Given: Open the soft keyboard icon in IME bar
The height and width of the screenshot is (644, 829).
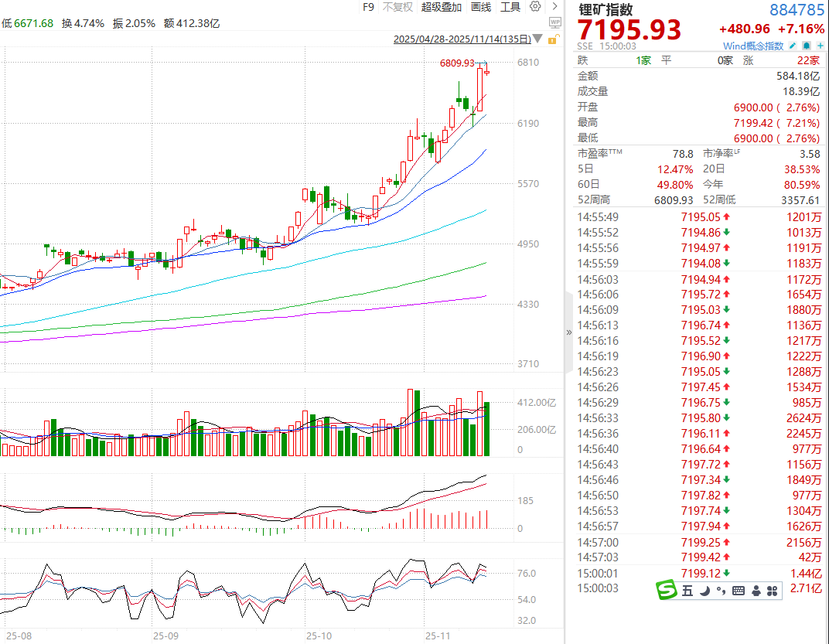Looking at the screenshot, I should coord(738,591).
